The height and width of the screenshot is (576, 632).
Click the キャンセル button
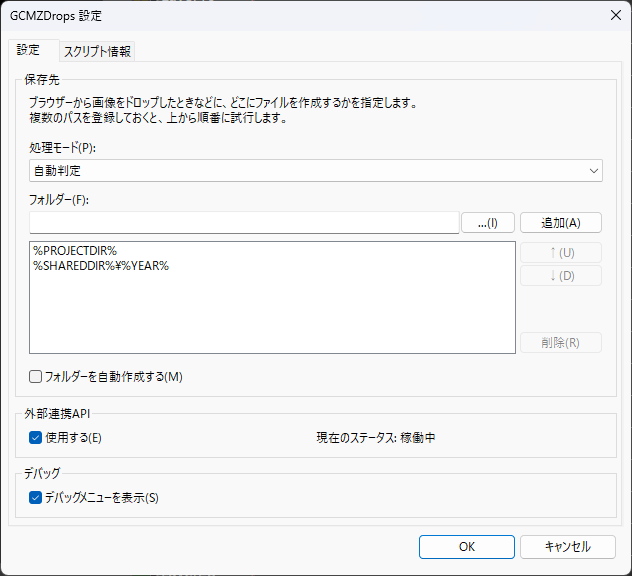(568, 547)
